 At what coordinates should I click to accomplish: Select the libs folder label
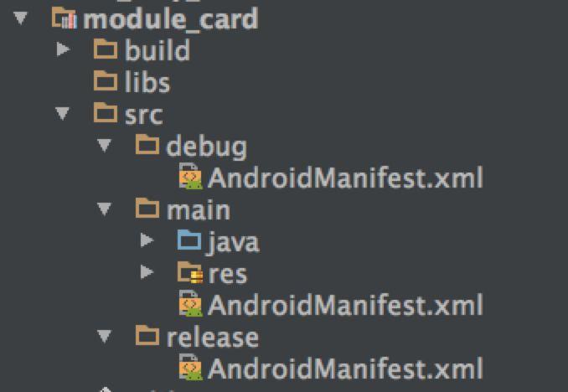(x=147, y=82)
